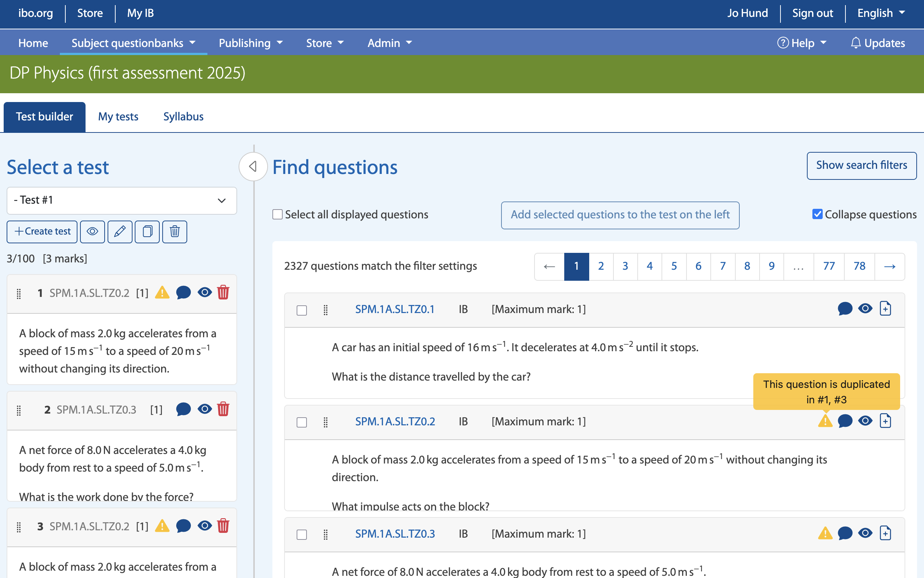924x578 pixels.
Task: Duplicate the test using the copy icon
Action: tap(147, 232)
